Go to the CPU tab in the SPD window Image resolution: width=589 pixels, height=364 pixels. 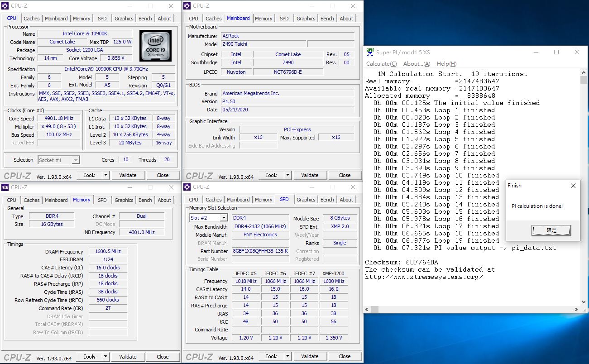tap(194, 200)
